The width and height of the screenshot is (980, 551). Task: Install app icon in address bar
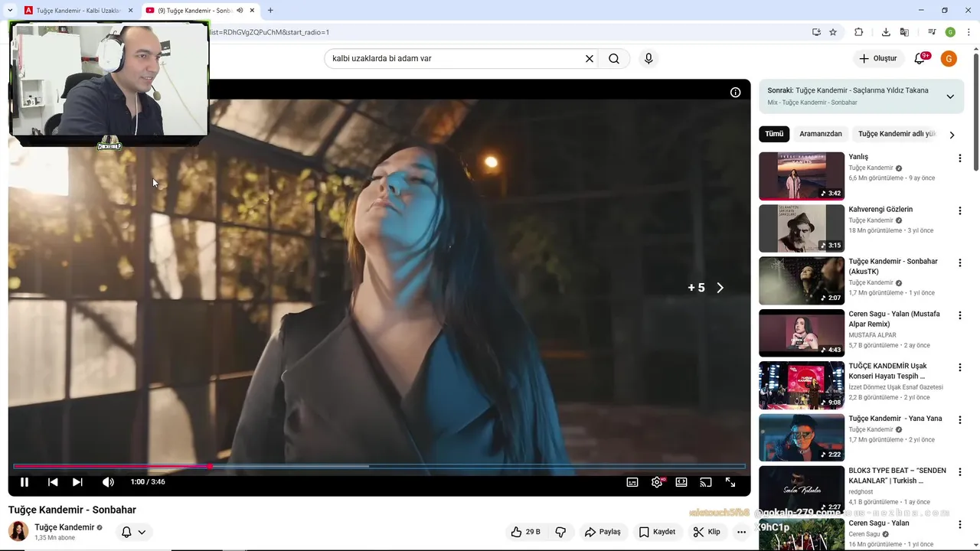(816, 32)
